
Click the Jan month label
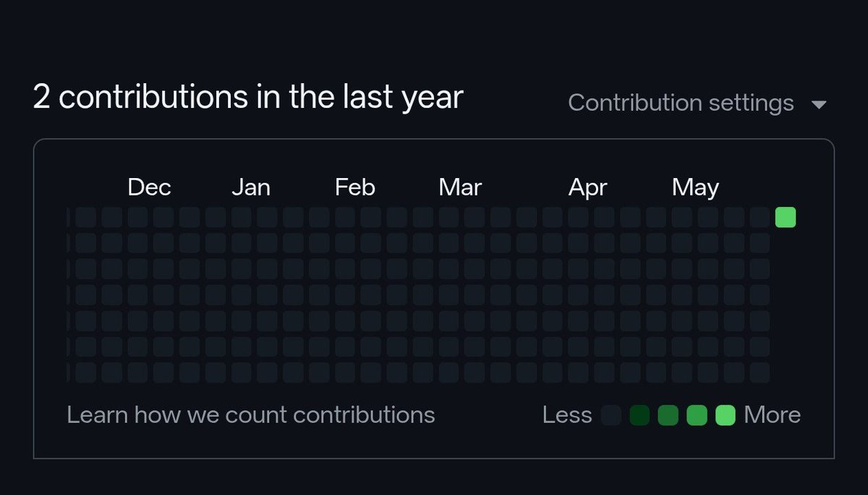click(x=251, y=187)
